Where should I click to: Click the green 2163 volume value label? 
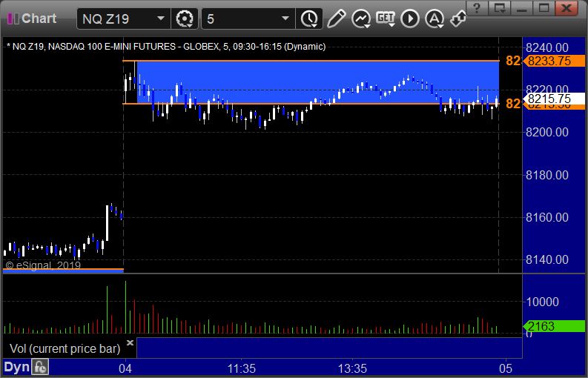click(x=554, y=326)
